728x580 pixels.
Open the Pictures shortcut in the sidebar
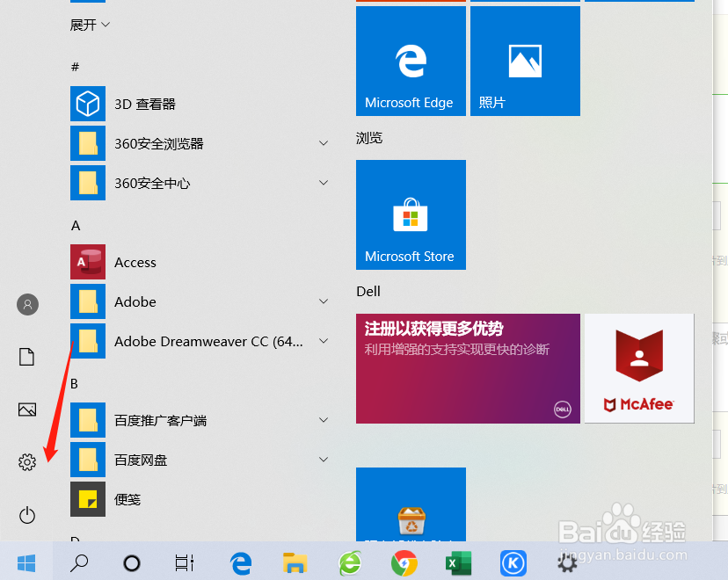click(x=26, y=410)
